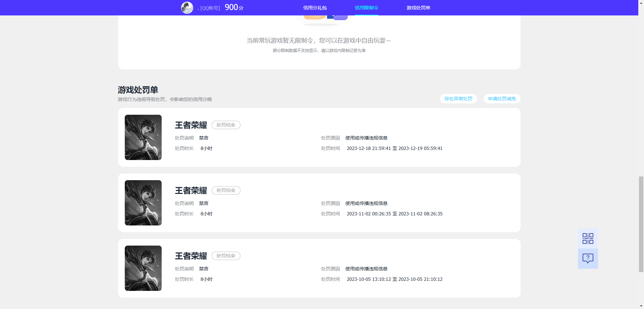Click subtitle 游戏行为违规导致处罚

[165, 99]
